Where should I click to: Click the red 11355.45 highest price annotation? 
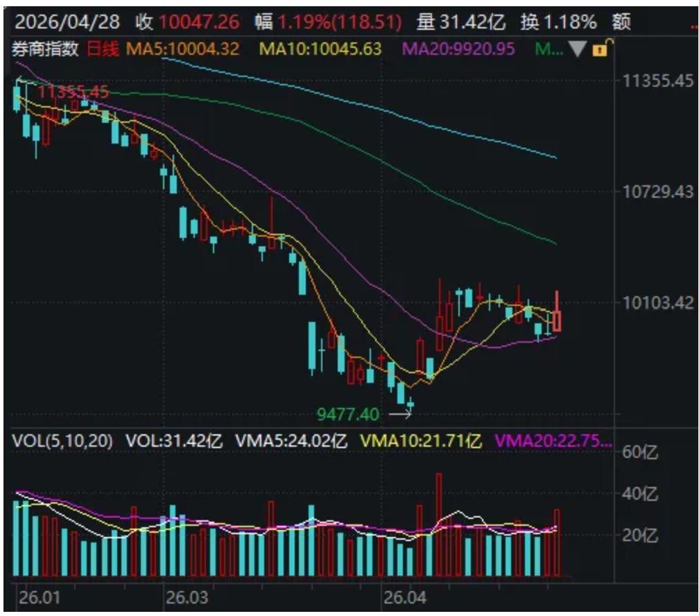click(x=74, y=92)
